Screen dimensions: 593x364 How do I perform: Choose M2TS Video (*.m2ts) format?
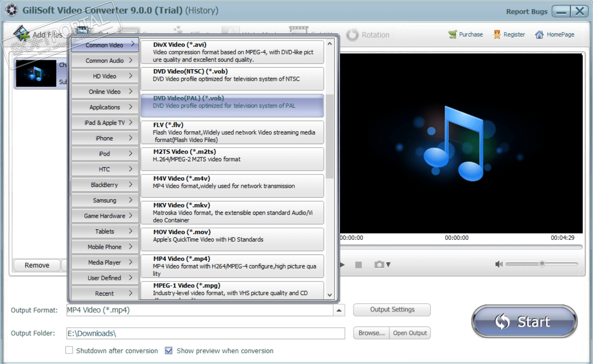(232, 159)
